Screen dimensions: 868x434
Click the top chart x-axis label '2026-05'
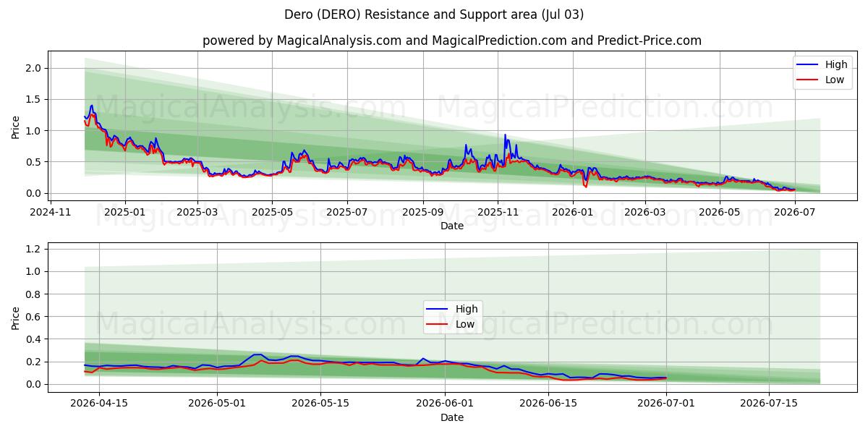[720, 213]
